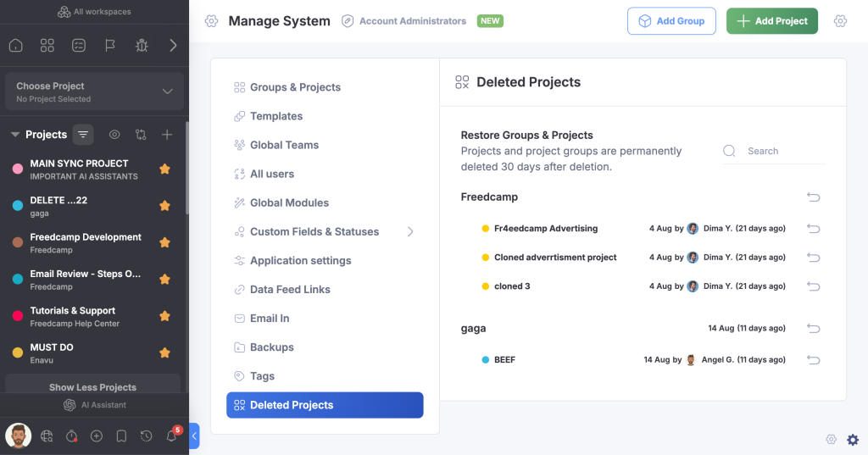
Task: Collapse the Projects section triangle
Action: coord(15,135)
